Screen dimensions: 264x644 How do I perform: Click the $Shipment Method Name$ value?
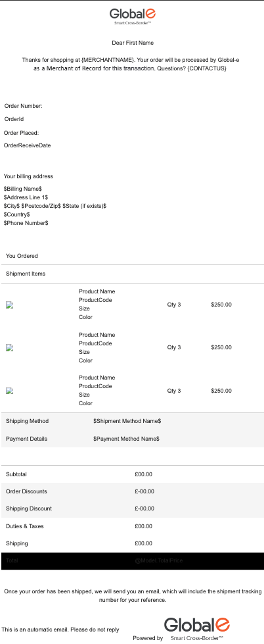coord(127,421)
